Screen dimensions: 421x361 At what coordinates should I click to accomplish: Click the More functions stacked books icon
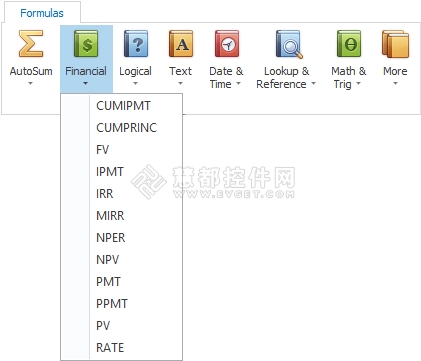click(x=395, y=44)
